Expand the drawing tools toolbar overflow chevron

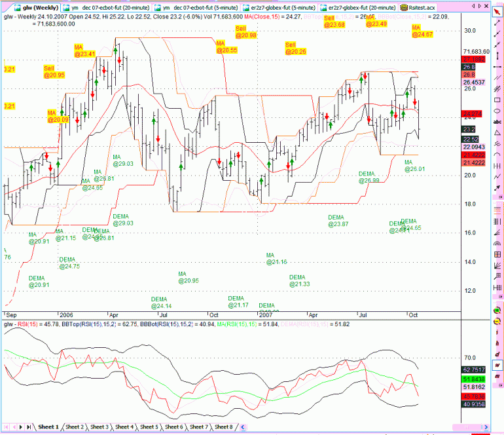pyautogui.click(x=500, y=197)
